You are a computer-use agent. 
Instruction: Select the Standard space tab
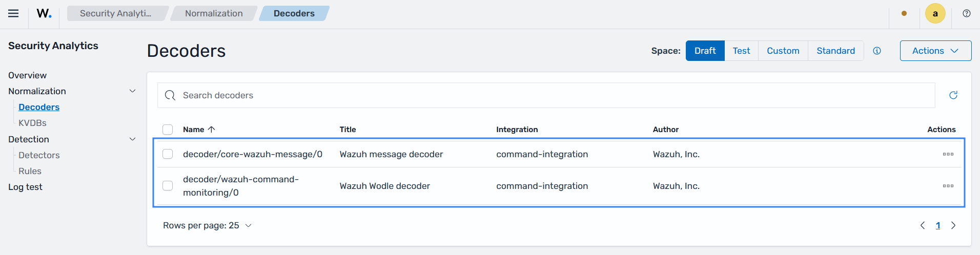(835, 51)
